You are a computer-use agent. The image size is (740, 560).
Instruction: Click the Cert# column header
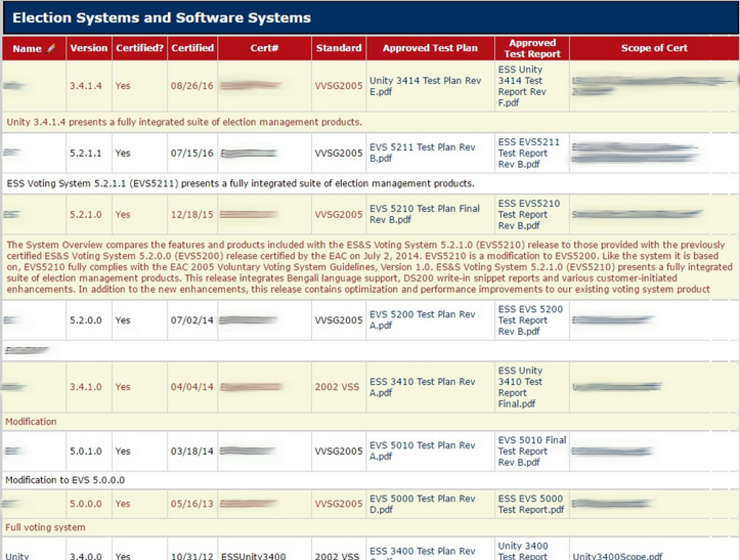264,48
